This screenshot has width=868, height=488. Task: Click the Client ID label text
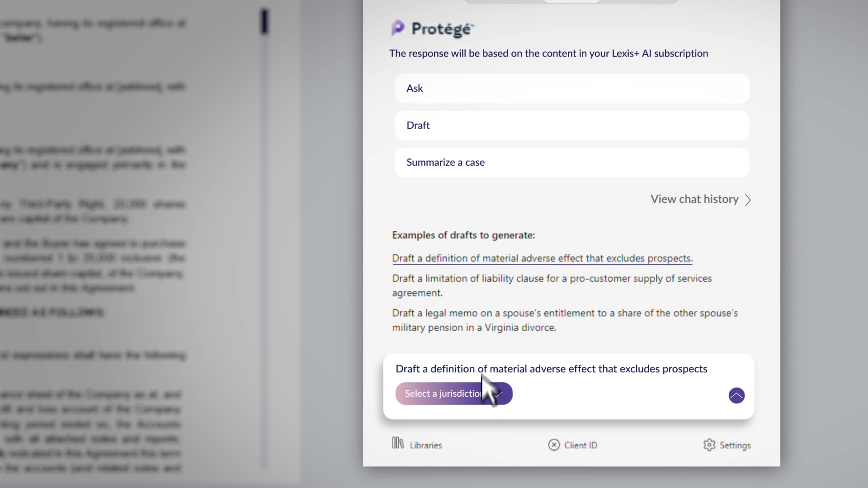click(581, 445)
